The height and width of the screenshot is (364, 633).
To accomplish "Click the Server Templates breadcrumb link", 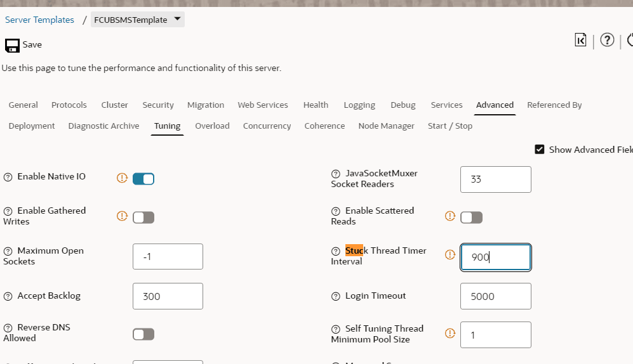I will (x=39, y=20).
